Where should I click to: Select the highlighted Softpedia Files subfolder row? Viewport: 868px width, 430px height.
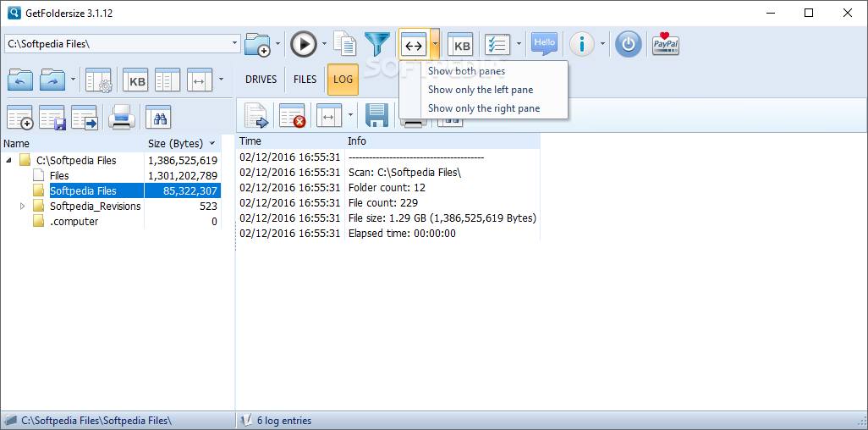click(x=83, y=190)
